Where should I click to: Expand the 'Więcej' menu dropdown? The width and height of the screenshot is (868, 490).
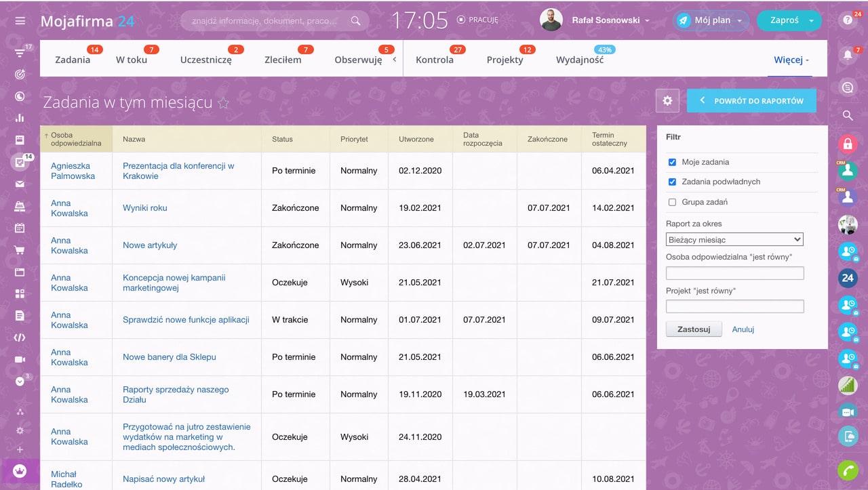(x=791, y=60)
